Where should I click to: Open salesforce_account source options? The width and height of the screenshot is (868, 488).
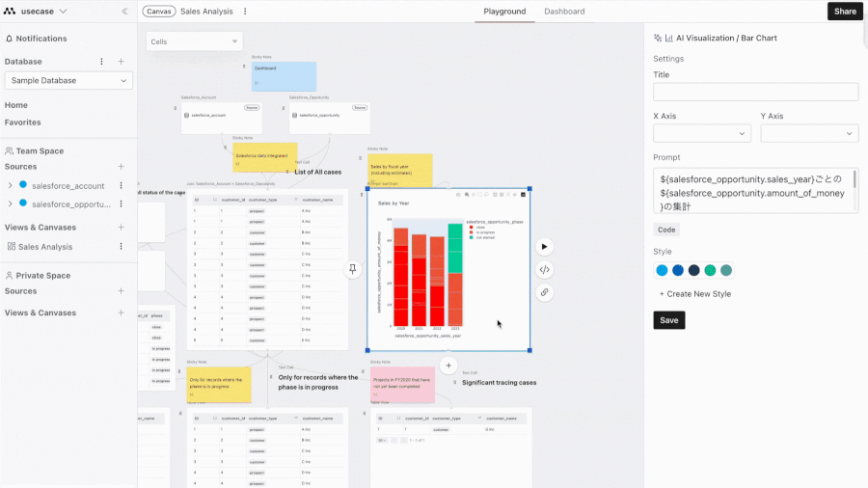(121, 185)
